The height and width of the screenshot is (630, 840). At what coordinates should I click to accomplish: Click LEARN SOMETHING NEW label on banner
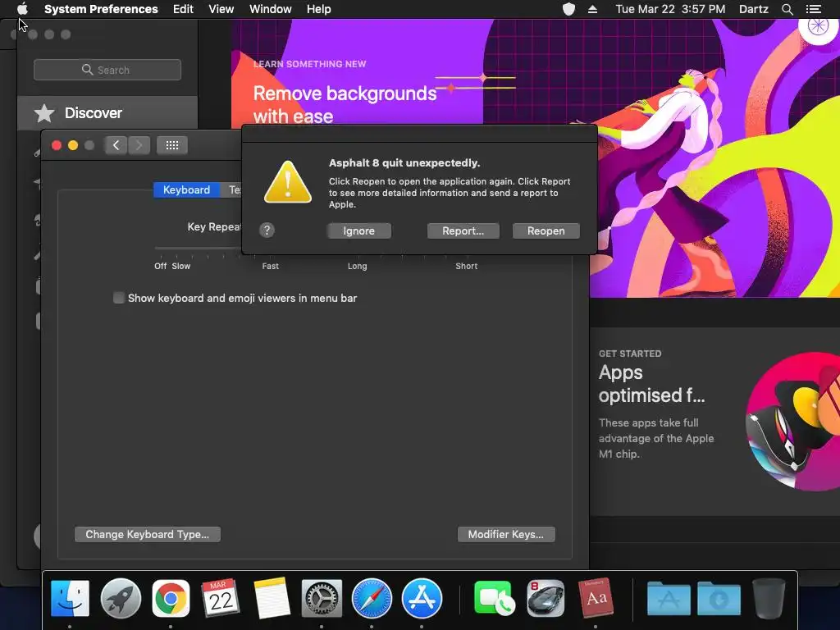click(309, 64)
